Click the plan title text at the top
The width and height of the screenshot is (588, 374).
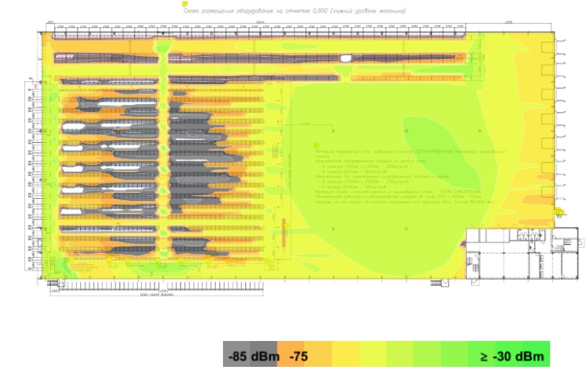point(293,11)
